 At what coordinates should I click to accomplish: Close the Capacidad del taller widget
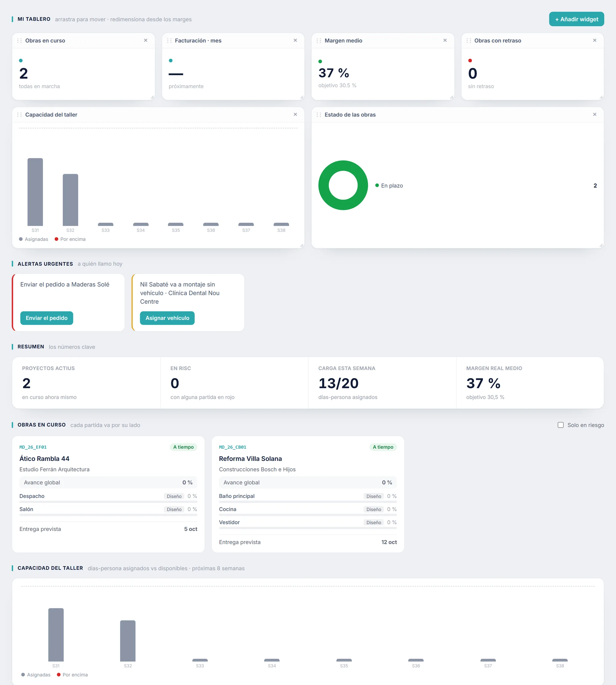pos(295,114)
